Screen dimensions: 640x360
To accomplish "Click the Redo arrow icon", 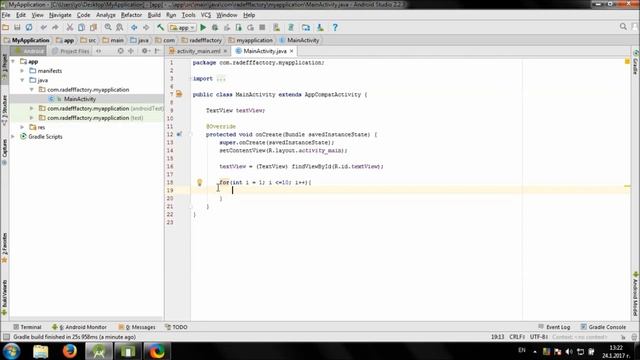I will [56, 27].
